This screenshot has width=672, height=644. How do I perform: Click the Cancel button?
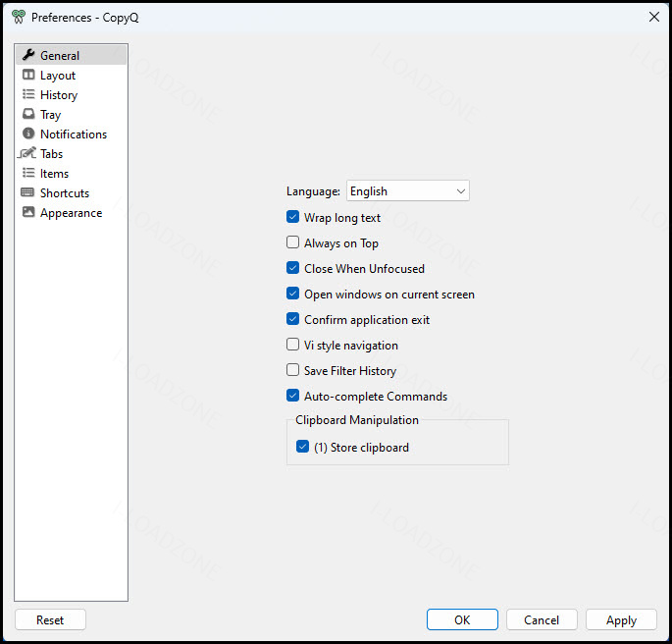(x=542, y=619)
